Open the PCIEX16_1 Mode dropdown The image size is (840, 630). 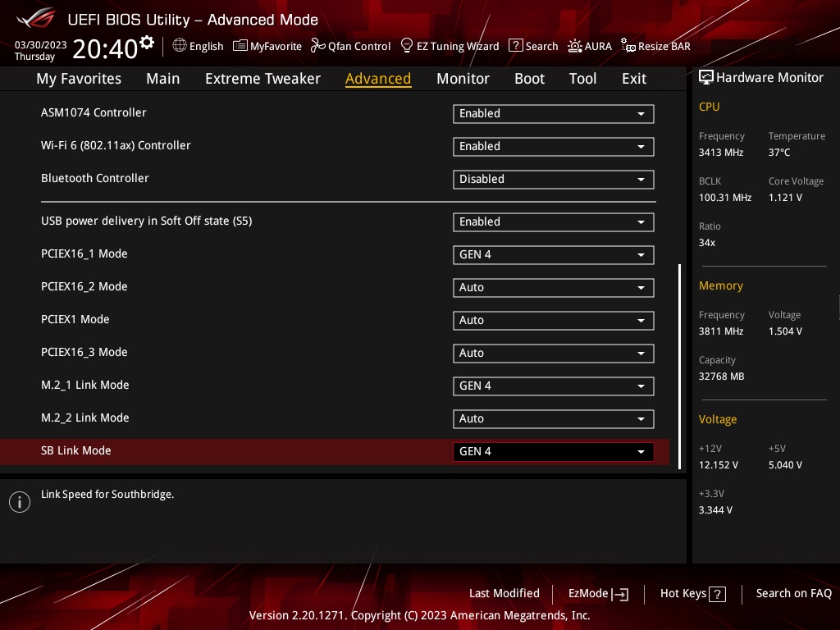pos(554,254)
